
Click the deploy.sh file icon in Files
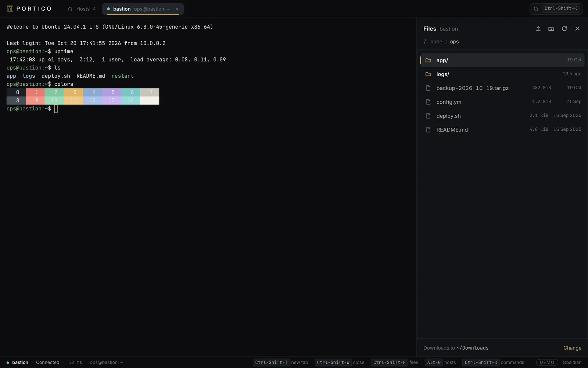click(428, 116)
